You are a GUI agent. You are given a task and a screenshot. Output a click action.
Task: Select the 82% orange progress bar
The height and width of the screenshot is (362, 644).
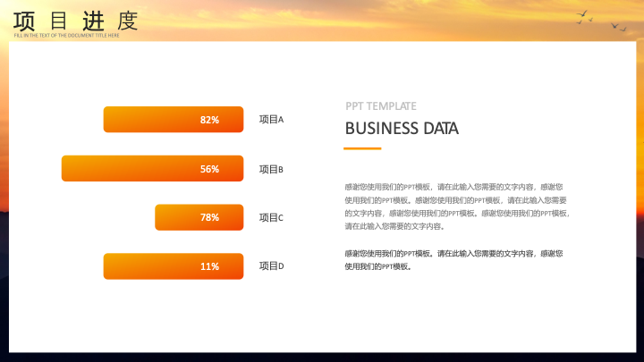[x=174, y=120]
